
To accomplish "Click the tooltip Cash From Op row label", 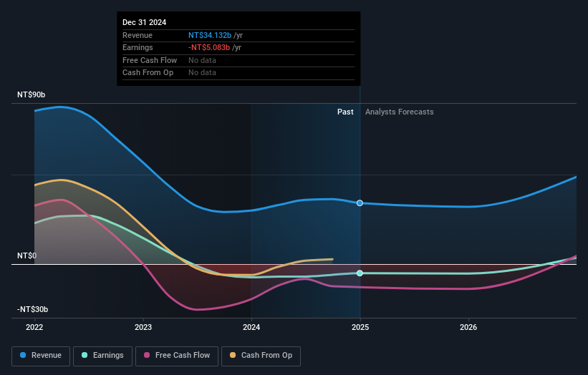I will click(148, 73).
